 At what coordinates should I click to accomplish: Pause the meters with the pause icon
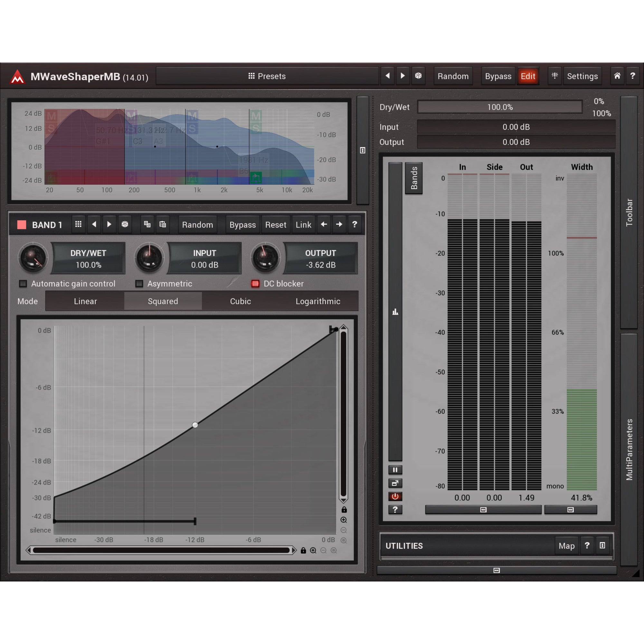(395, 470)
